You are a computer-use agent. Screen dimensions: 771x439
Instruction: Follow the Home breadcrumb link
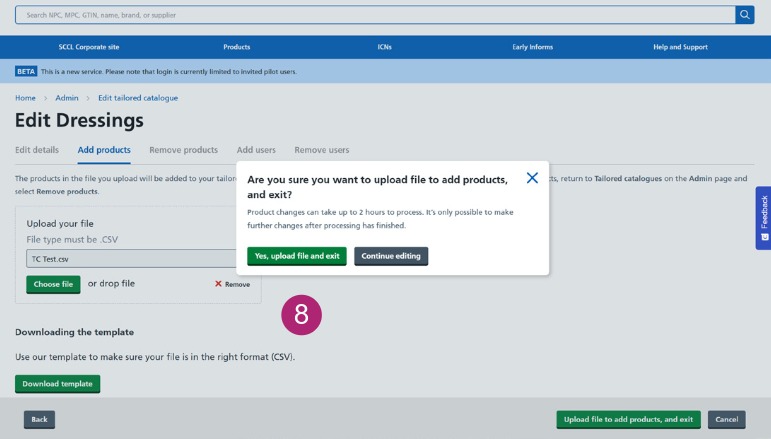tap(25, 98)
